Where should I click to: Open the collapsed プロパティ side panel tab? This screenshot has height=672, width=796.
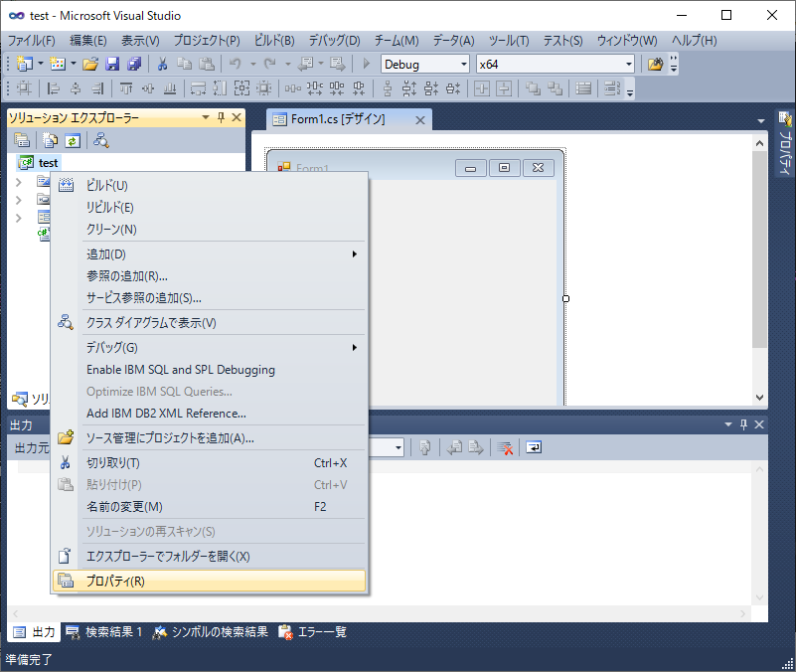click(x=785, y=143)
